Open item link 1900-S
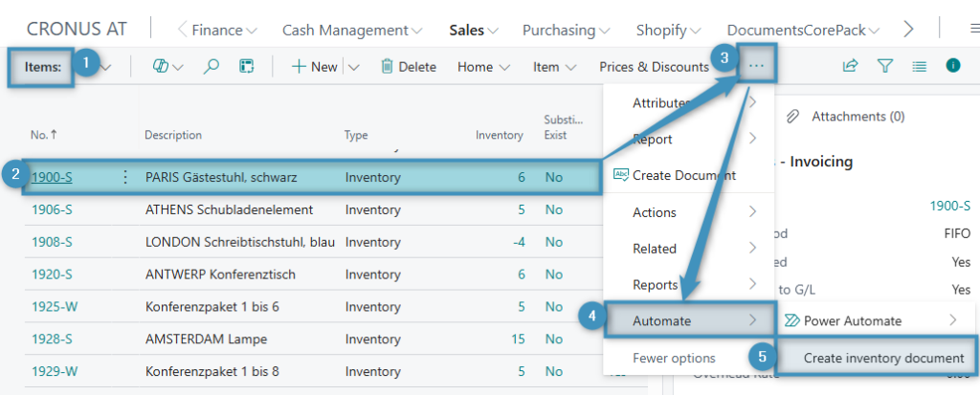Screen dimensions: 980x395 [52, 178]
